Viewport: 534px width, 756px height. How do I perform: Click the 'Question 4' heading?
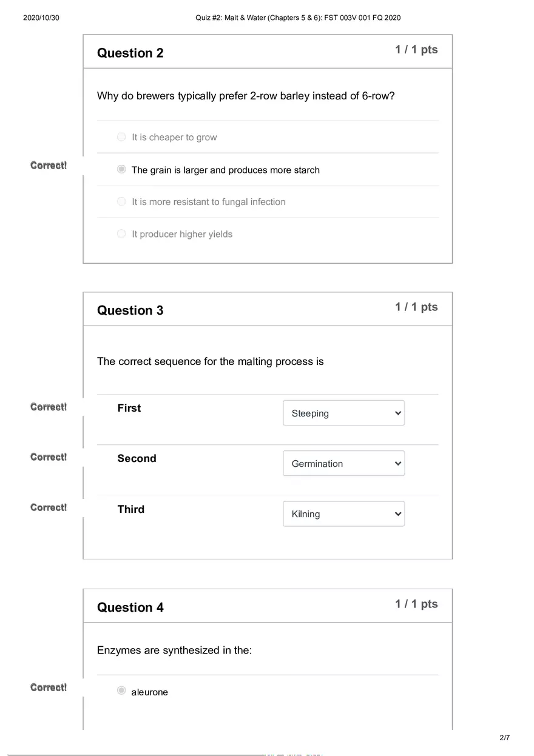130,607
